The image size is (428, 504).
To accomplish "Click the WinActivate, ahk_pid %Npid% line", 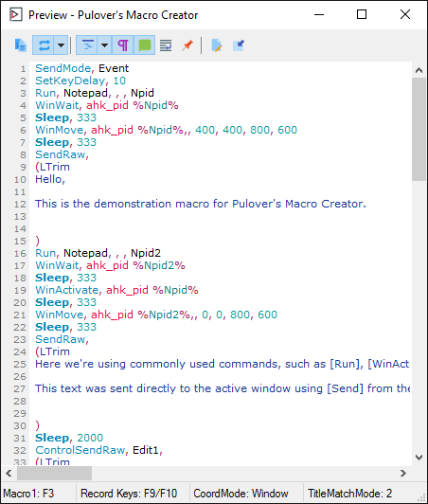I will (x=116, y=290).
